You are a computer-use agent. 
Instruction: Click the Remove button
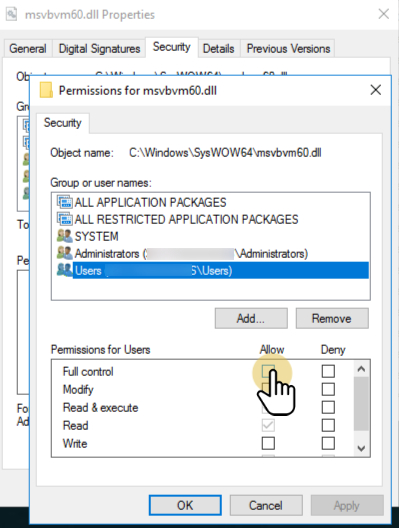pos(332,318)
